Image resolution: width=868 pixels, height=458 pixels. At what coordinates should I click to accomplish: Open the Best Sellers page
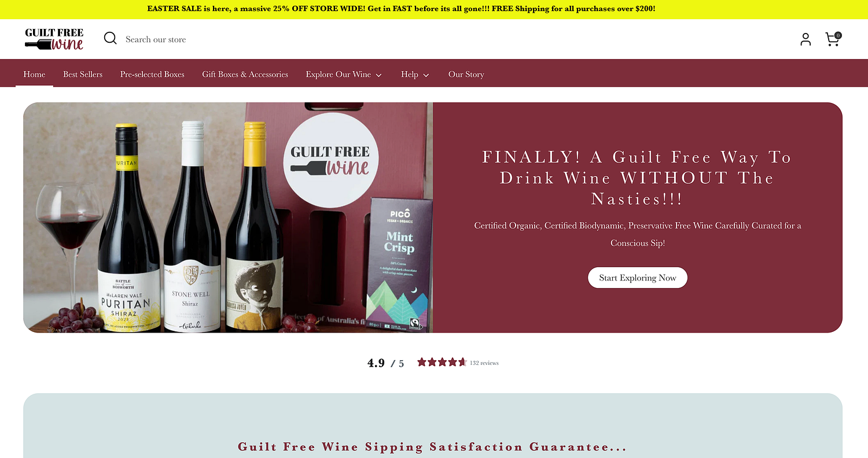(x=83, y=74)
